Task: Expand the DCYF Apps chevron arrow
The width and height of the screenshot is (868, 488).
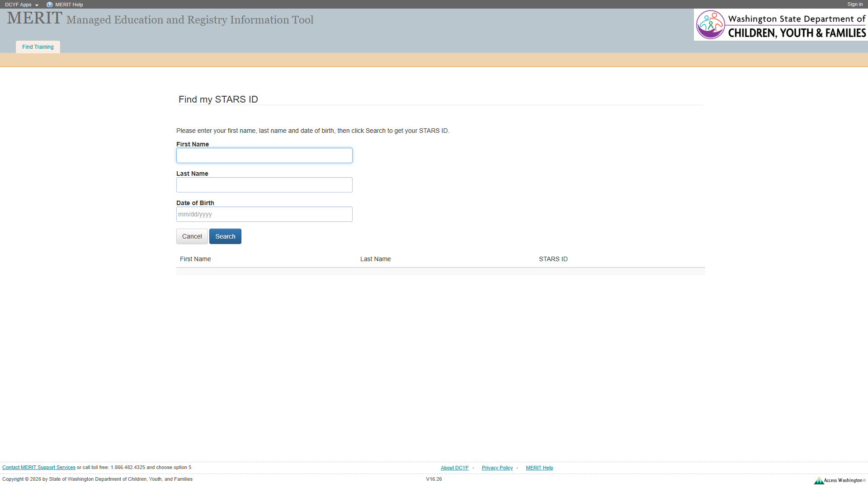Action: [x=37, y=5]
